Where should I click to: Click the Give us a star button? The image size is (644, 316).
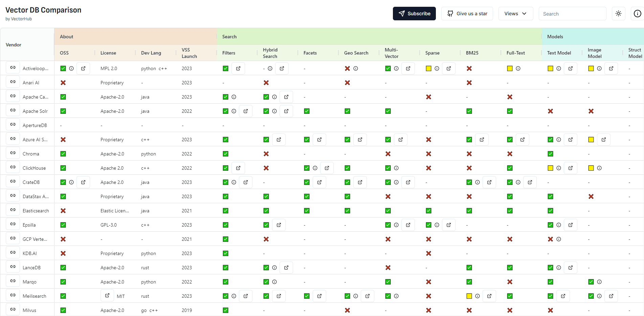pyautogui.click(x=467, y=14)
